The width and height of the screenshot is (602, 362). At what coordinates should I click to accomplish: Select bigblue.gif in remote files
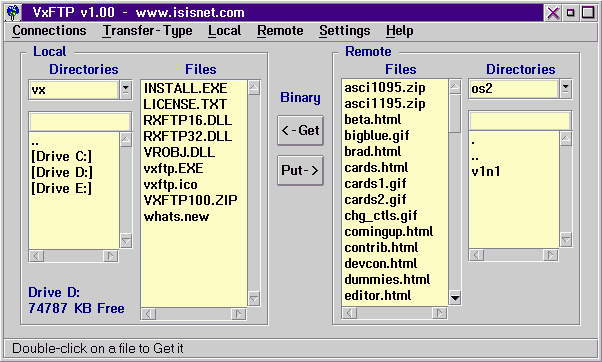[x=377, y=136]
